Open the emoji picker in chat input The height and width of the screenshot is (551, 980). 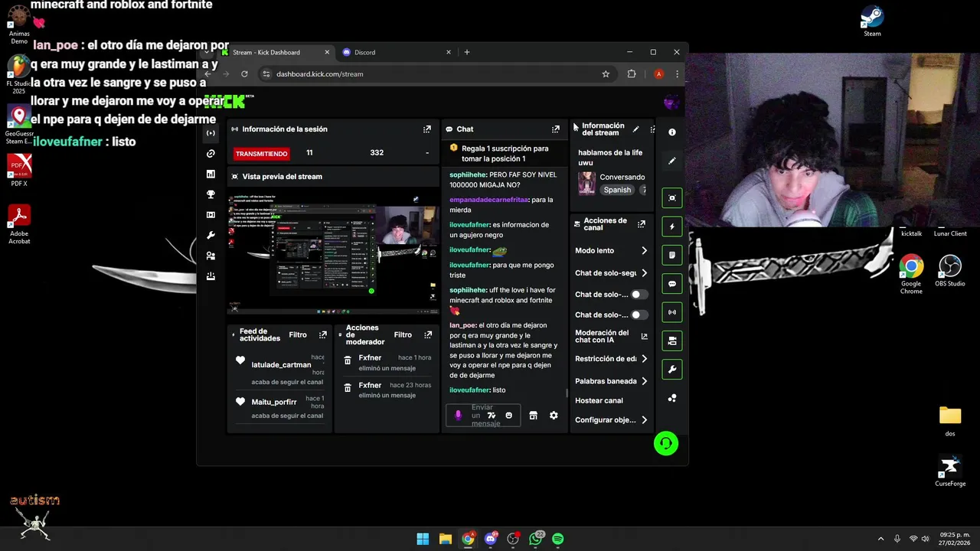508,416
